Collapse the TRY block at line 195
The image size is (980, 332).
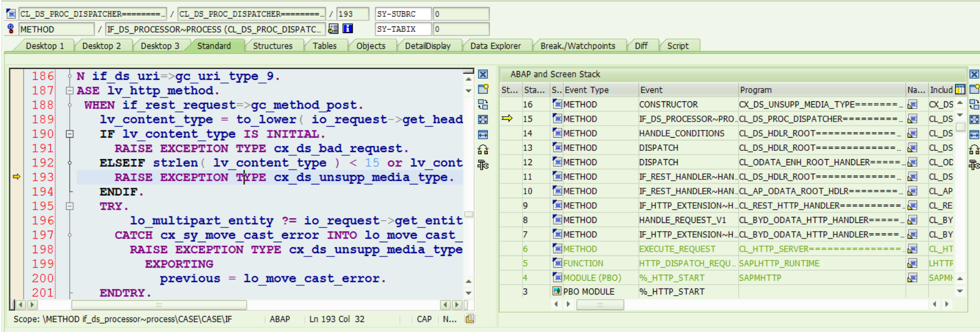tap(69, 206)
